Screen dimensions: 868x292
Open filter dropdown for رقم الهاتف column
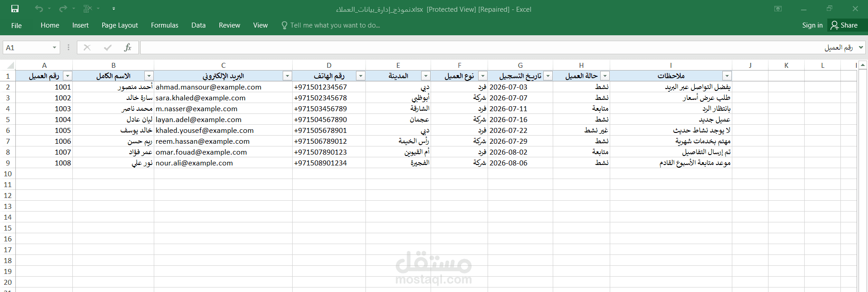360,76
